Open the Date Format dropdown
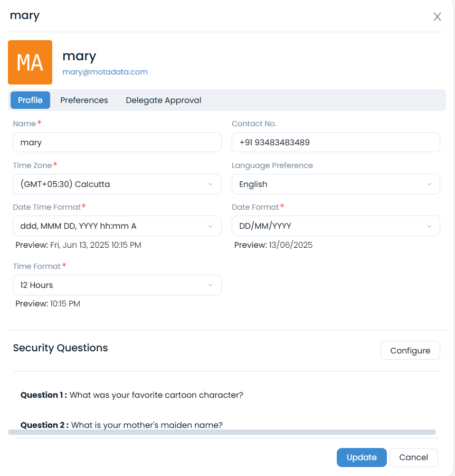The image size is (455, 476). click(x=336, y=226)
